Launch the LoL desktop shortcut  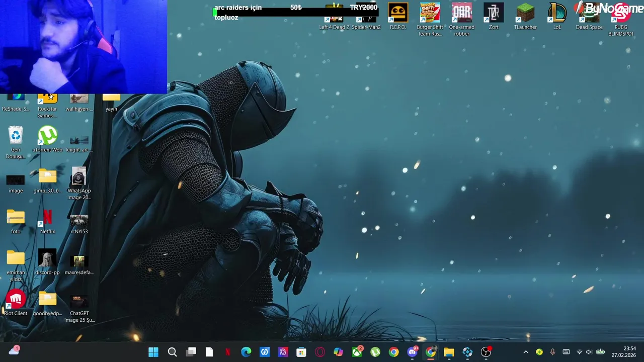tap(557, 16)
